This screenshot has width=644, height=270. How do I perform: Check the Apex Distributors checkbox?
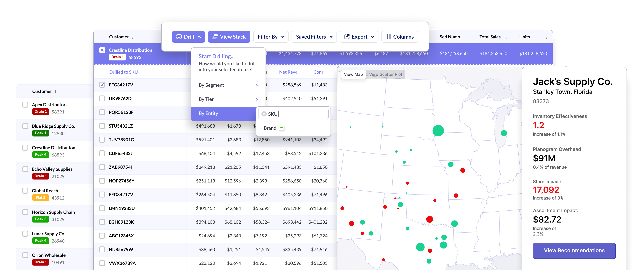[25, 105]
